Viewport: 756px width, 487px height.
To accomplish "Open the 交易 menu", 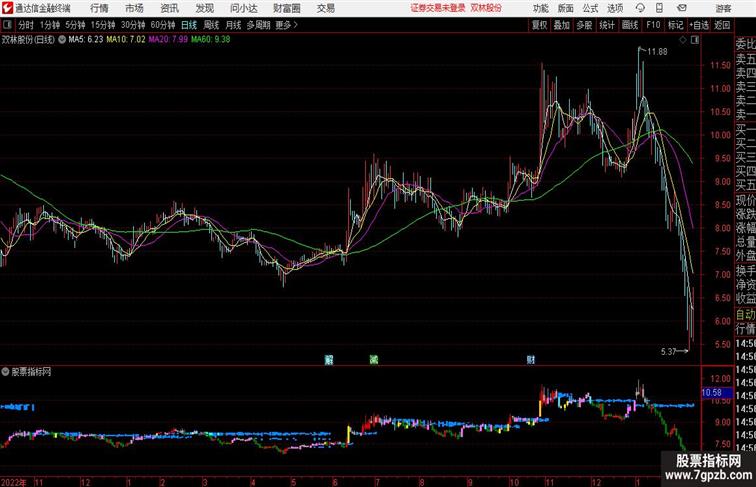I will click(x=325, y=8).
